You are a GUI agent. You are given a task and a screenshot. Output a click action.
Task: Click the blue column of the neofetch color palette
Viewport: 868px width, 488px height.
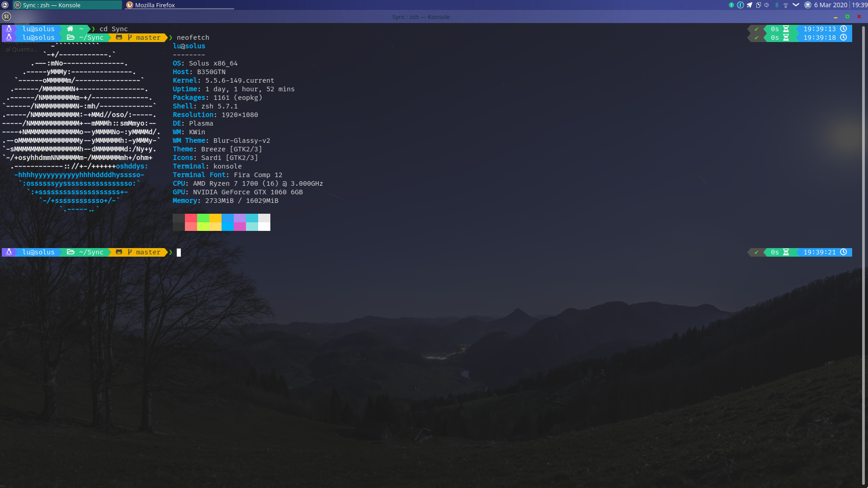227,222
